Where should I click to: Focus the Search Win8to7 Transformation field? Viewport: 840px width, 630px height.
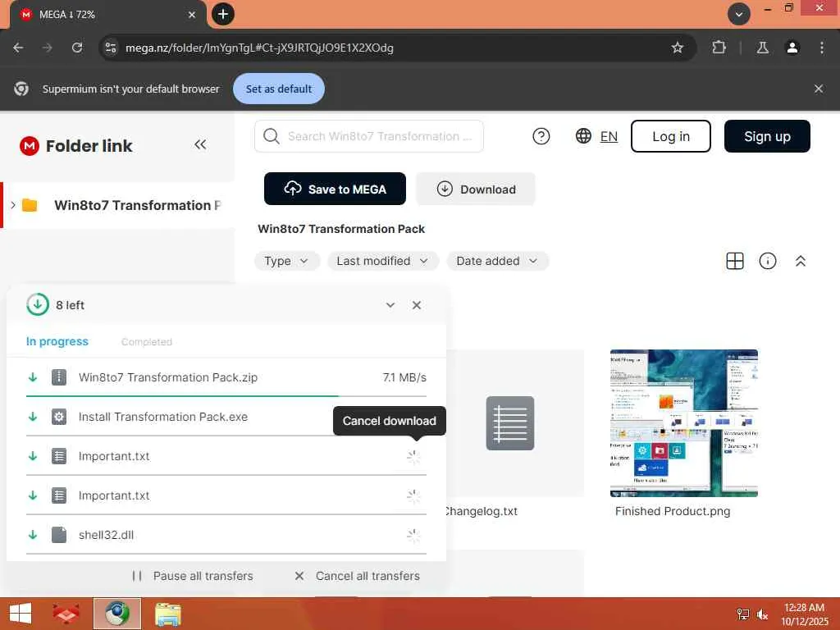click(369, 136)
